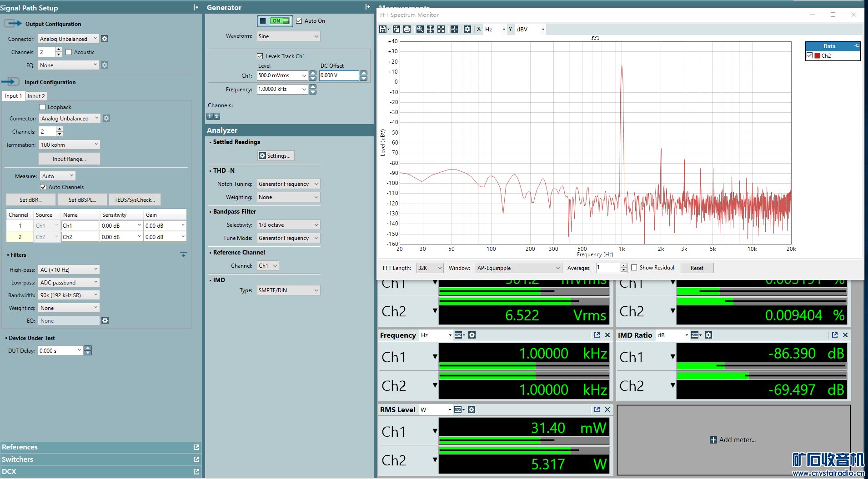Enable the Acoustic checkbox
Image resolution: width=868 pixels, height=479 pixels.
[69, 52]
